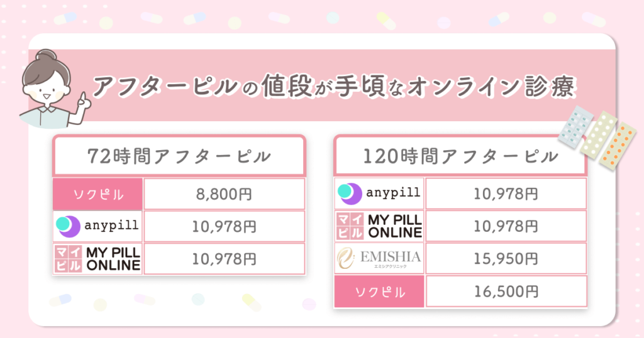Click the 15,950円 EMISHIA price
Image resolution: width=644 pixels, height=338 pixels.
click(506, 259)
